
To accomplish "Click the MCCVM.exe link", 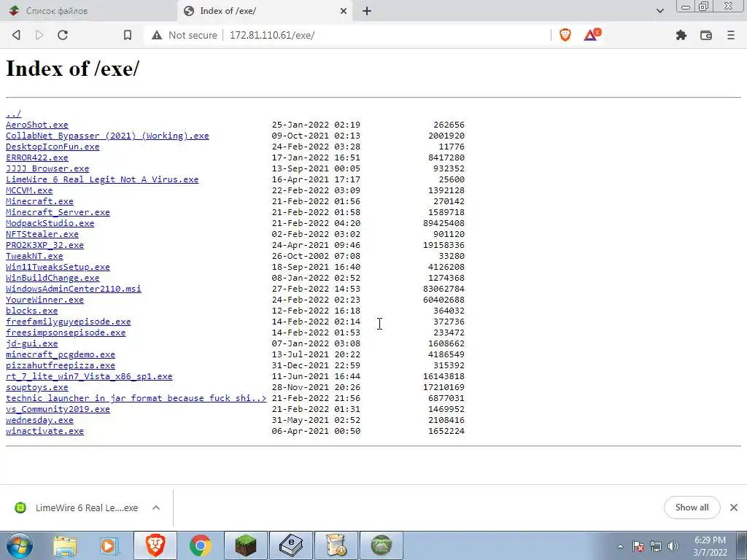I will 29,190.
